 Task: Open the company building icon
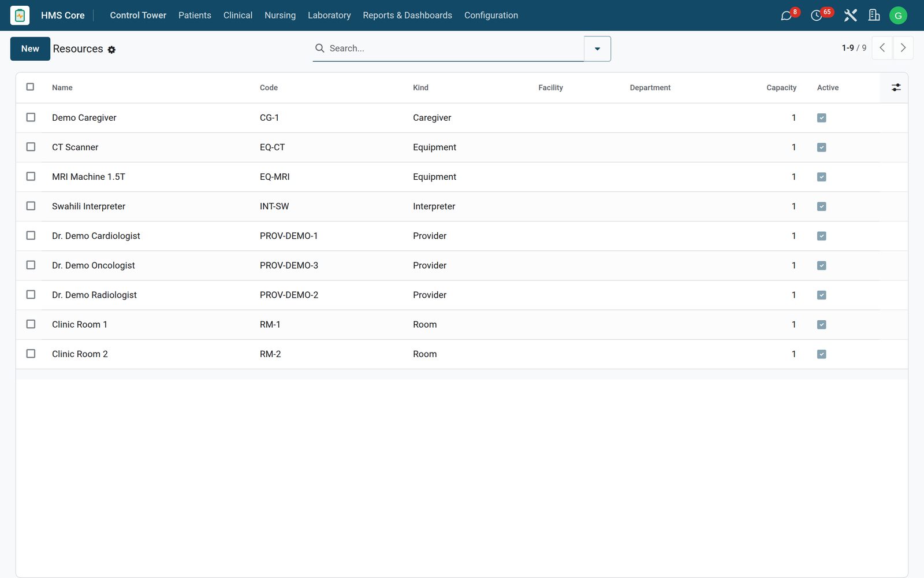874,16
